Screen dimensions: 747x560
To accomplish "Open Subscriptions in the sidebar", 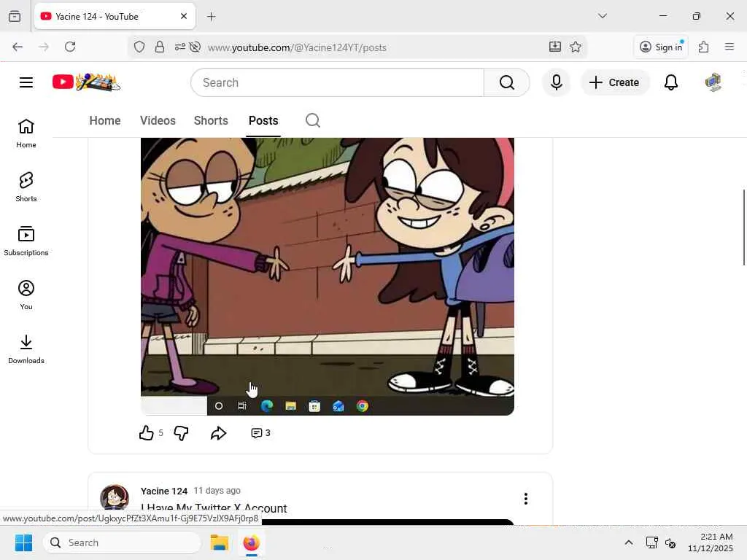I will [x=26, y=241].
